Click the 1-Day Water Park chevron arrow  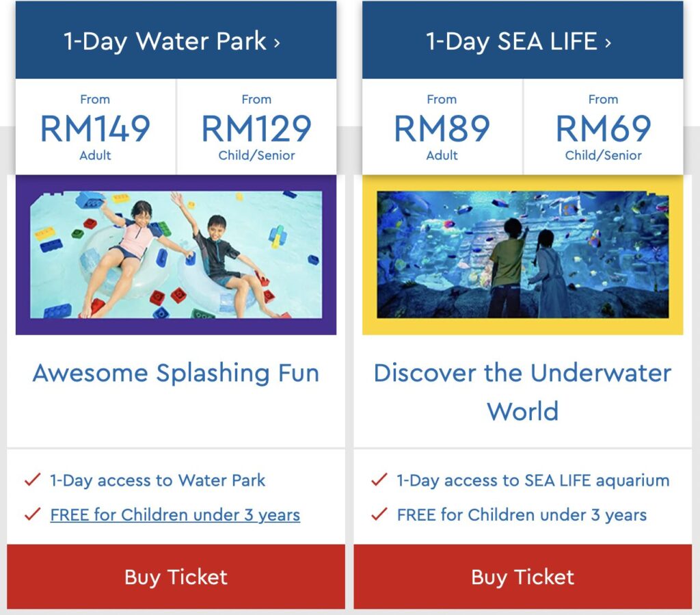pos(278,43)
